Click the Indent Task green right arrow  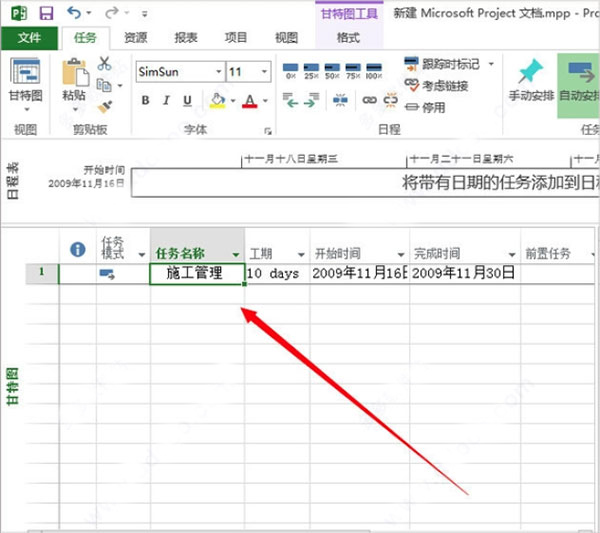[312, 100]
